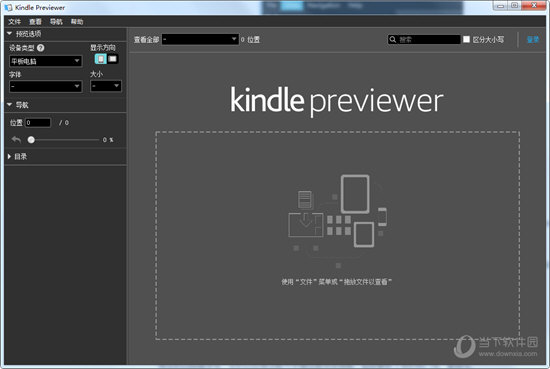Minimize the Kindle Previewer window
550x369 pixels.
click(500, 6)
